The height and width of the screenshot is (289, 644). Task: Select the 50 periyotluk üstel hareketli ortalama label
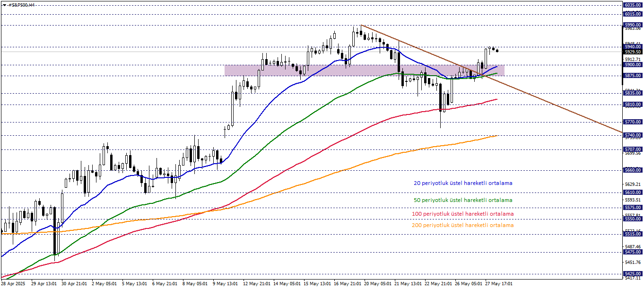point(463,200)
